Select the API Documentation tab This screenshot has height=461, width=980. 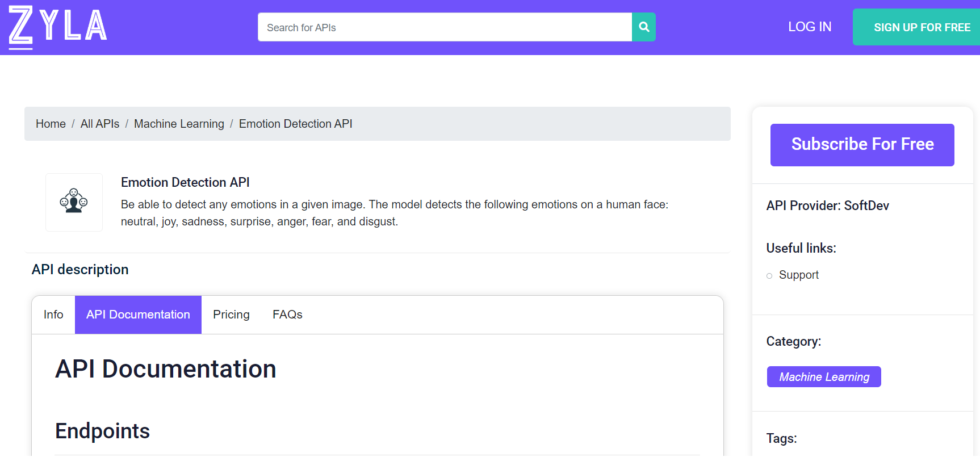pyautogui.click(x=138, y=315)
